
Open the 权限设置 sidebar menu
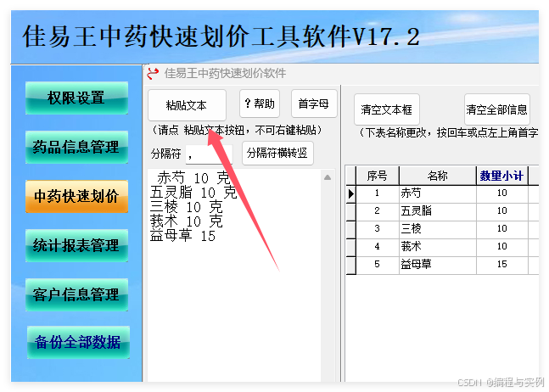pos(76,98)
